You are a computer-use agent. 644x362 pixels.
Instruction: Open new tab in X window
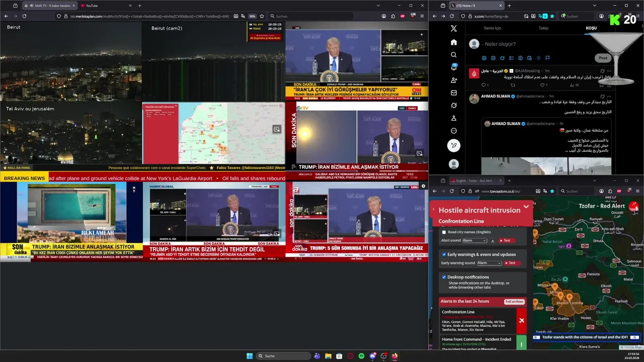(509, 6)
